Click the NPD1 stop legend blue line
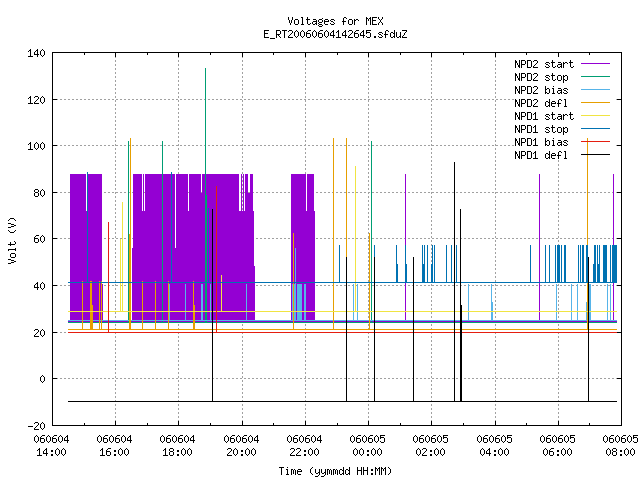Screen dimensions: 640x480 pos(595,129)
